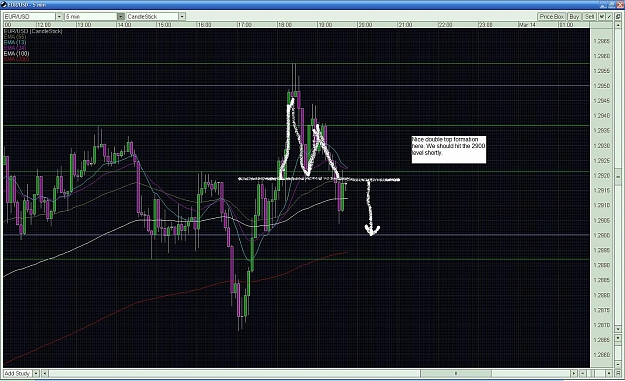Open the Add Study dropdown arrow

coord(35,373)
